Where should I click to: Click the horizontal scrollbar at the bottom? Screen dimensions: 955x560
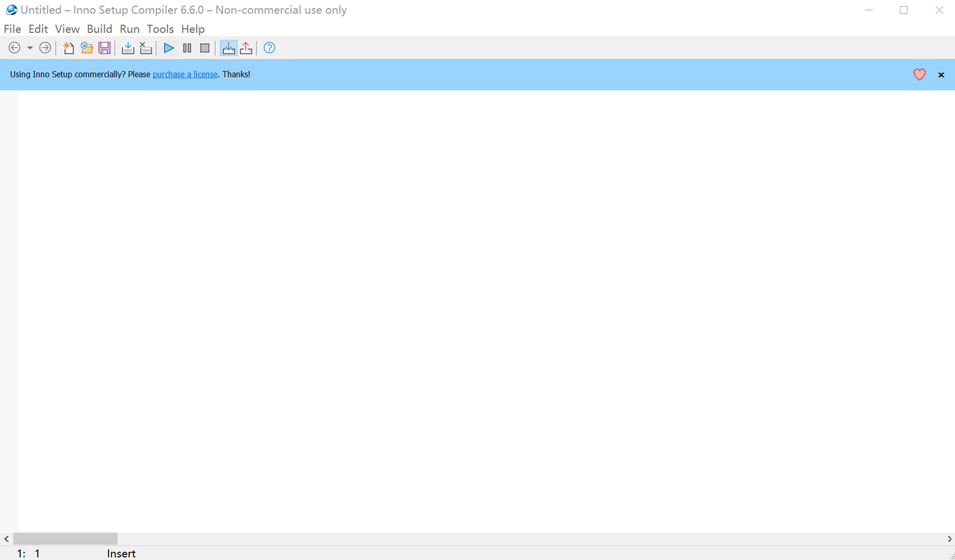(65, 538)
